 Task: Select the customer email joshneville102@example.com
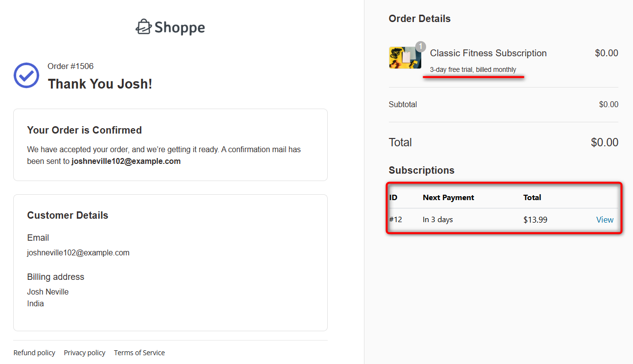(78, 252)
